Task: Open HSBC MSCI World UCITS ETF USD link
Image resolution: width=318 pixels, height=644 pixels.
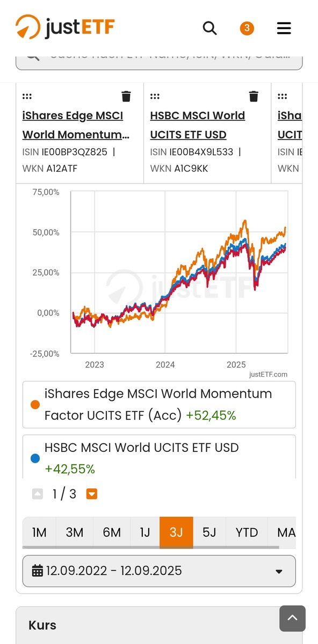Action: point(197,125)
